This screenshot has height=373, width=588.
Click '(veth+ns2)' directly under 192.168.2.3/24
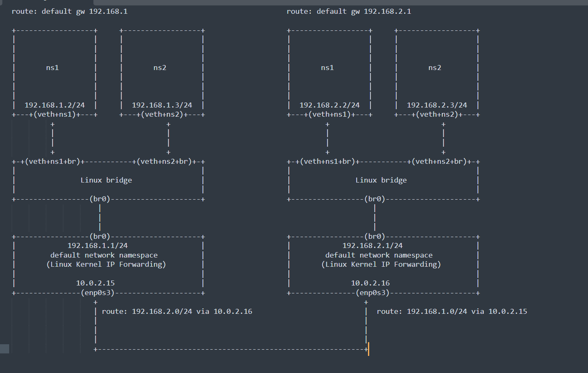point(437,114)
